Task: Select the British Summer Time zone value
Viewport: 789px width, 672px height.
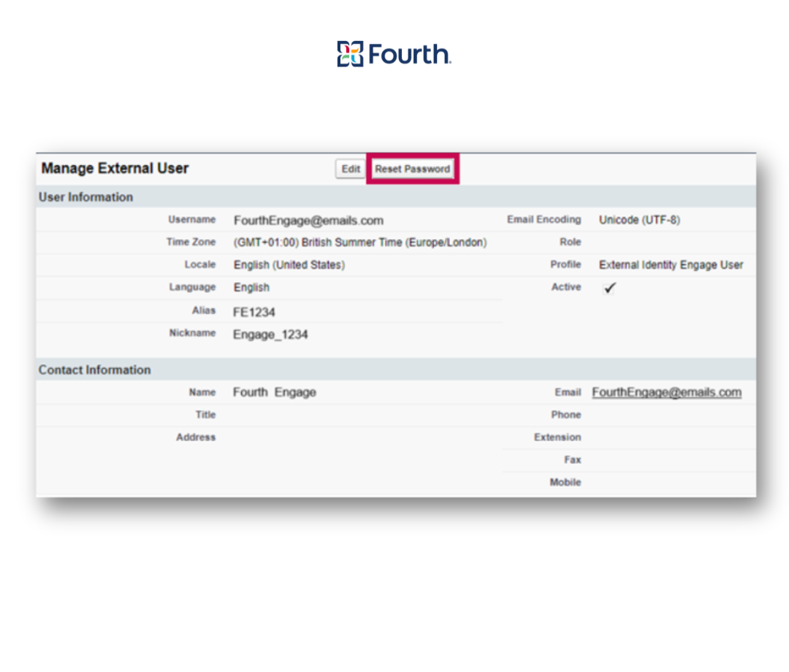Action: [360, 243]
